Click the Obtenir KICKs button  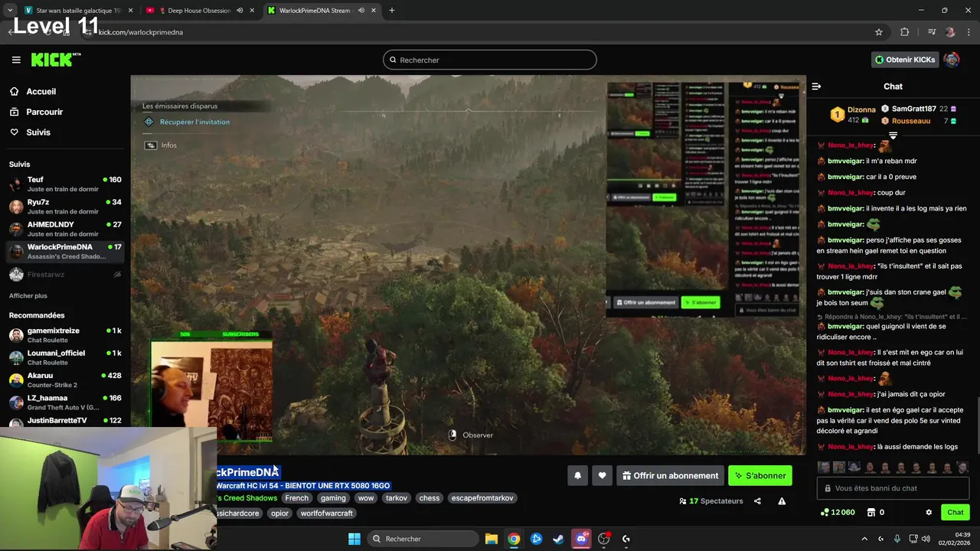tap(905, 60)
